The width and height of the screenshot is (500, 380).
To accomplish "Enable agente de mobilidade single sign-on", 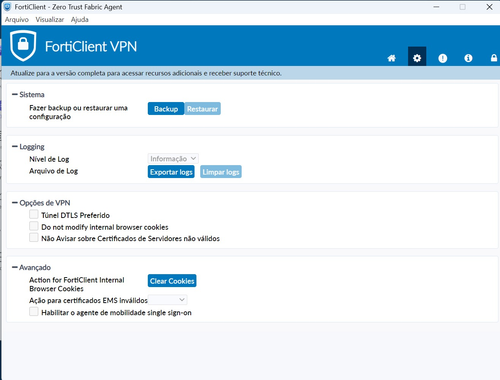I will 34,312.
